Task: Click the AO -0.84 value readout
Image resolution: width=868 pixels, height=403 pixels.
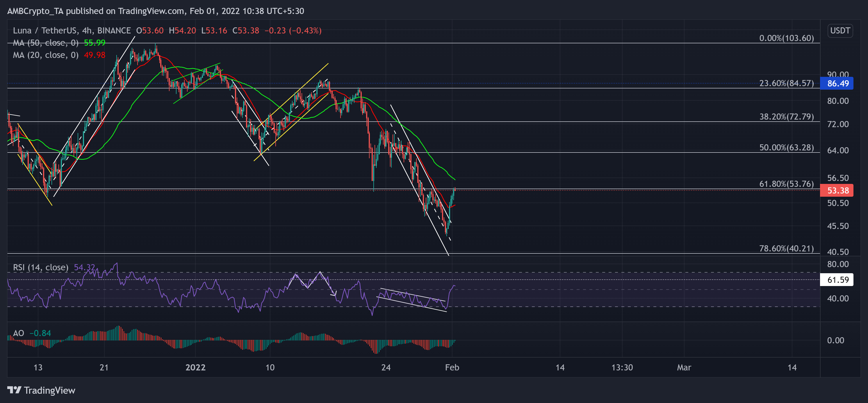Action: tap(40, 333)
